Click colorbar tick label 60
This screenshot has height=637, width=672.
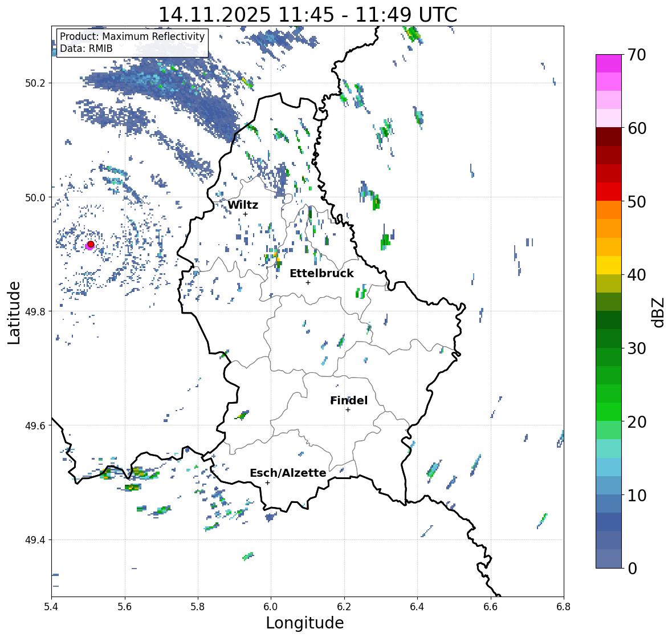click(637, 128)
